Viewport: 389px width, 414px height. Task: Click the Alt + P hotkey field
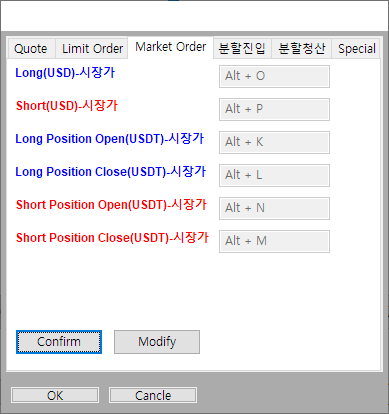(x=274, y=109)
